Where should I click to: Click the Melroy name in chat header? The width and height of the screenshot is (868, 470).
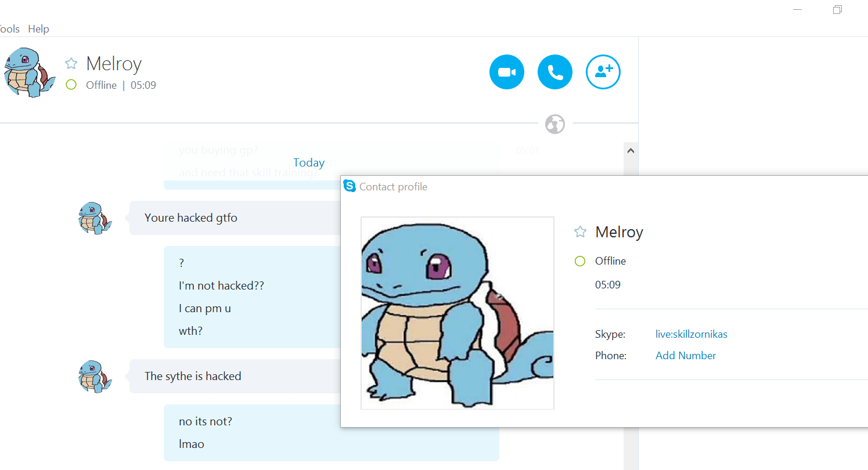(114, 64)
